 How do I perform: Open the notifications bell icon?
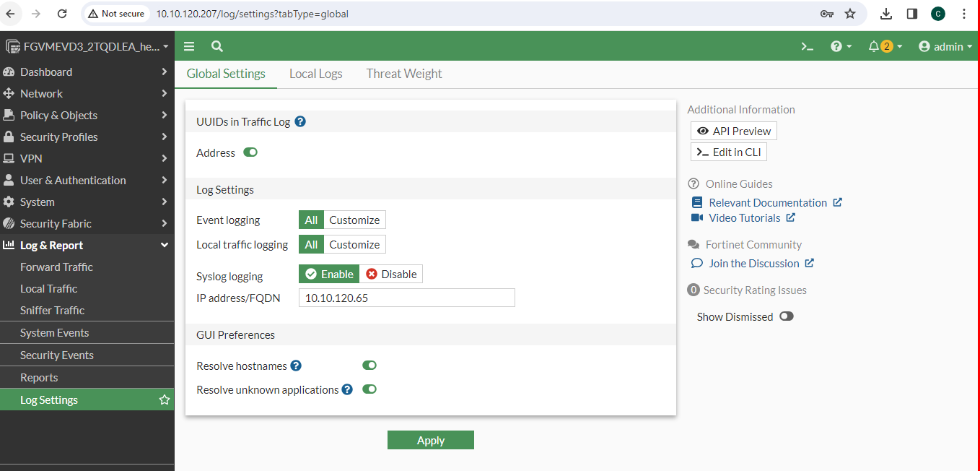coord(874,47)
